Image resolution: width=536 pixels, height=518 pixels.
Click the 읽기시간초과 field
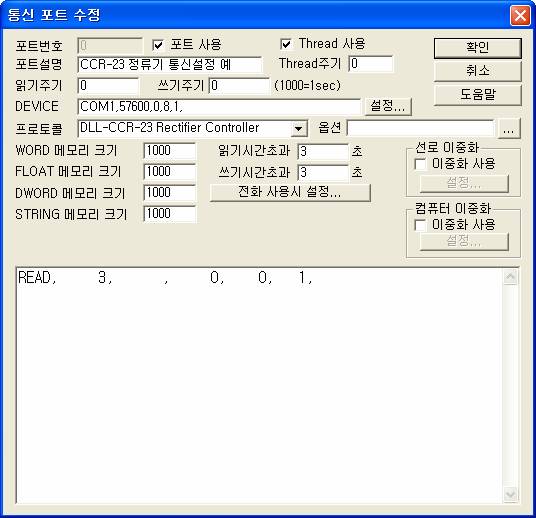point(323,151)
